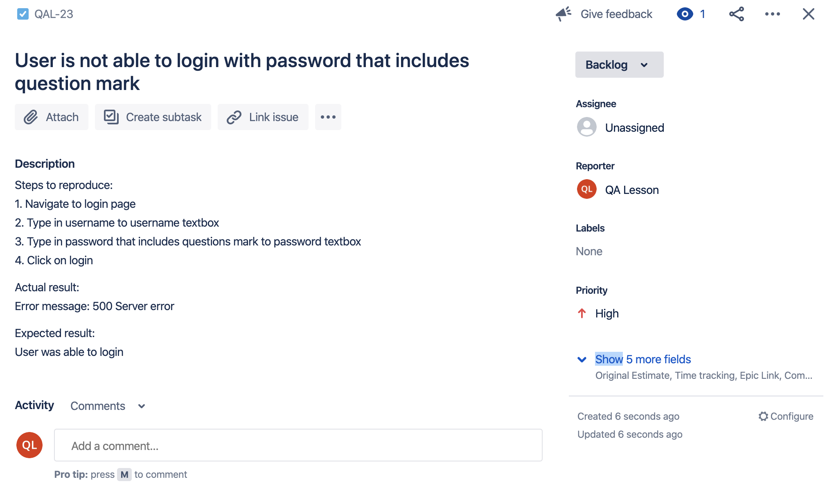Click the QA Lesson reporter avatar
Viewport: 834px width, 504px height.
tap(586, 189)
